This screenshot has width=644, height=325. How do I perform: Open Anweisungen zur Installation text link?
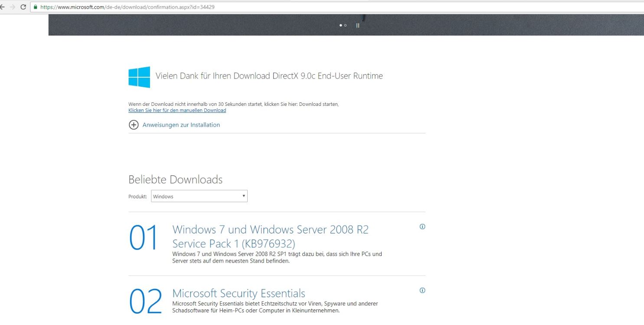click(x=181, y=125)
